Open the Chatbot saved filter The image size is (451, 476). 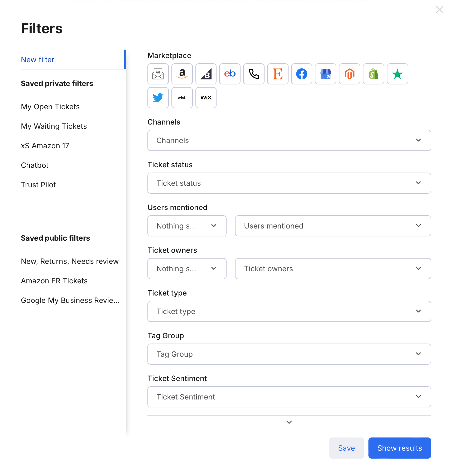35,165
